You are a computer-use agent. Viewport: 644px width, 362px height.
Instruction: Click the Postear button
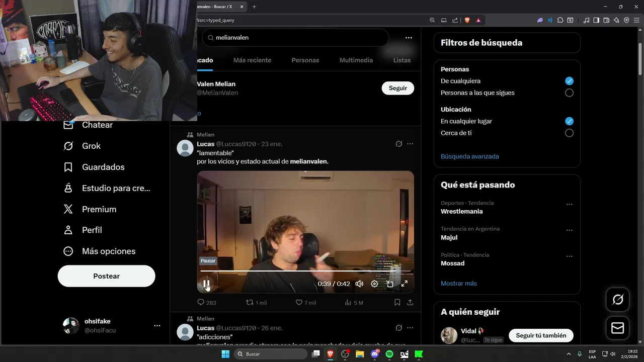coord(107,276)
